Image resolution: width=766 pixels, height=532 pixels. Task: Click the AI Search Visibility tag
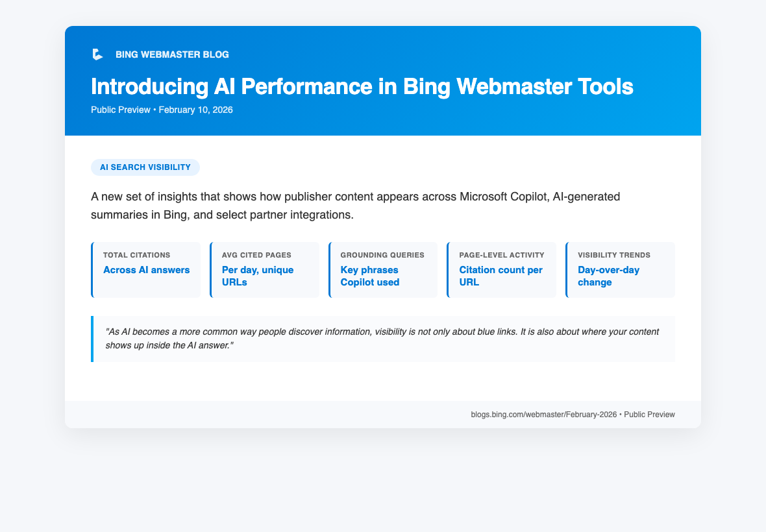(145, 167)
